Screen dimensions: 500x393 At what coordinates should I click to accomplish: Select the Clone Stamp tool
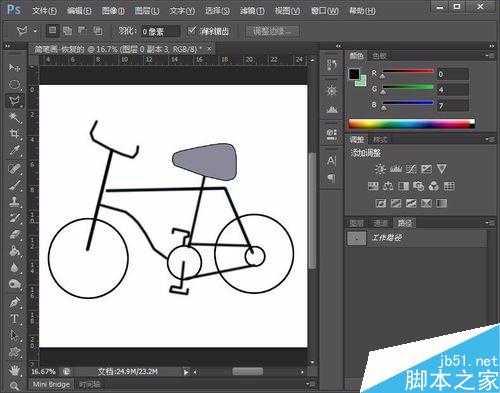coord(14,201)
